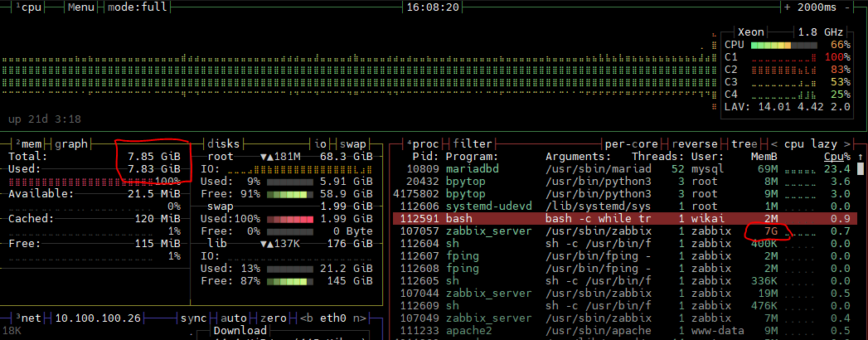Reset net counters with zero
Screen dimensions: 868x340
pos(274,318)
